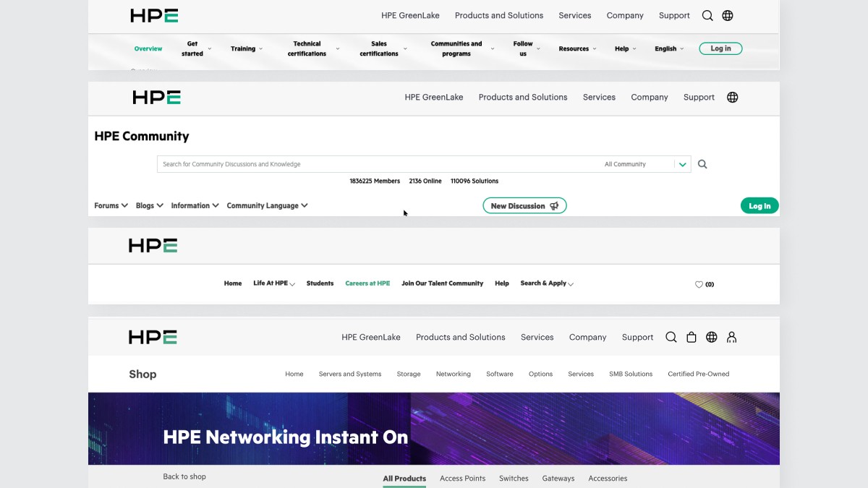The image size is (868, 488).
Task: Click the HPE logo in the Shop header
Action: 152,337
